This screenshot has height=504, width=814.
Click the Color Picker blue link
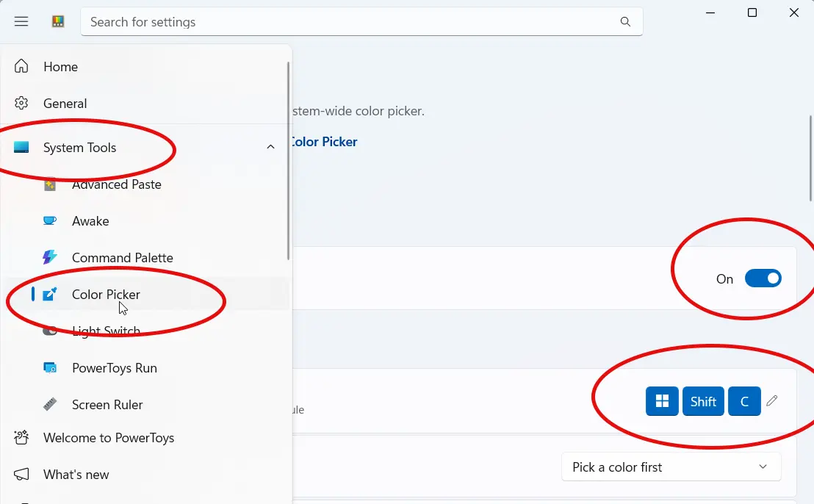coord(323,141)
